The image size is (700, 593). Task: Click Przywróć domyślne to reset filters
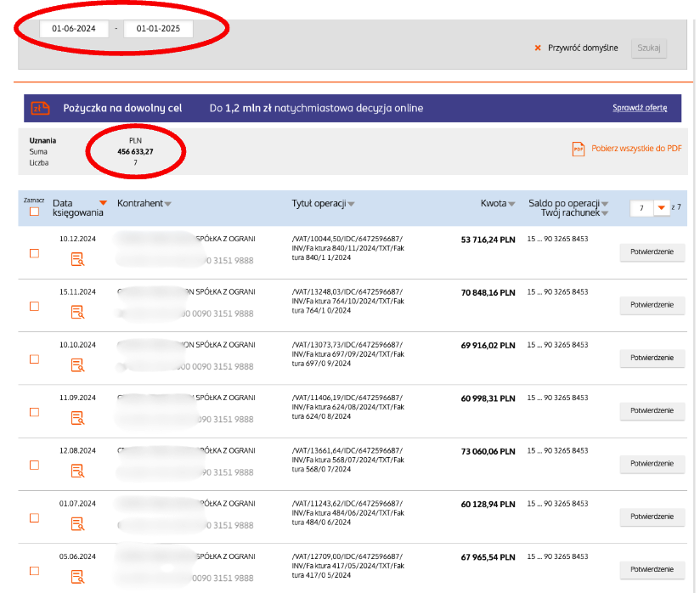coord(583,48)
